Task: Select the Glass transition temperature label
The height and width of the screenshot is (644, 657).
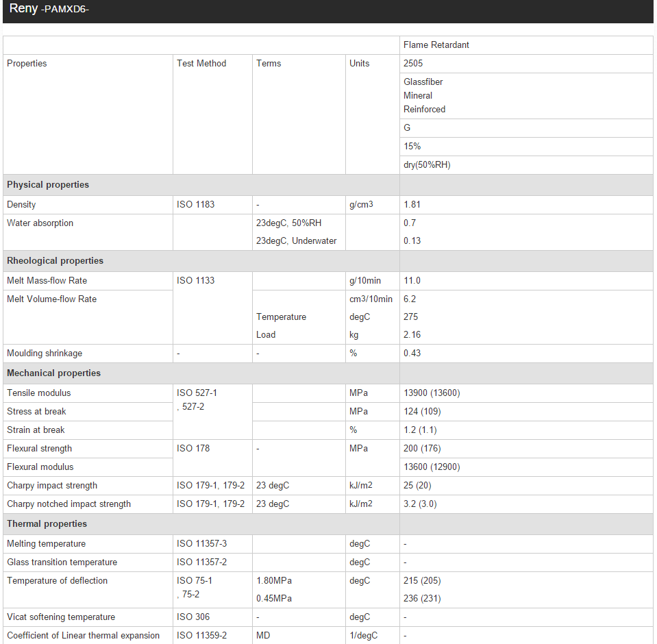Action: click(62, 562)
